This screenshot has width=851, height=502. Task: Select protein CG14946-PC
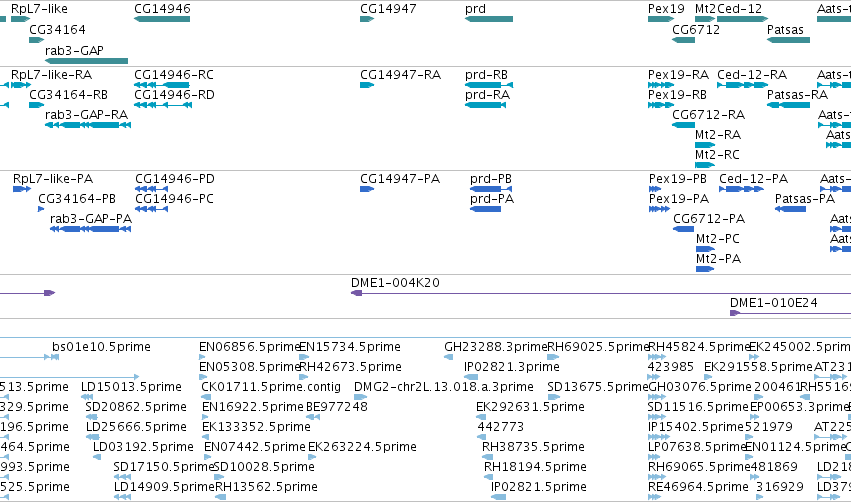pos(174,199)
